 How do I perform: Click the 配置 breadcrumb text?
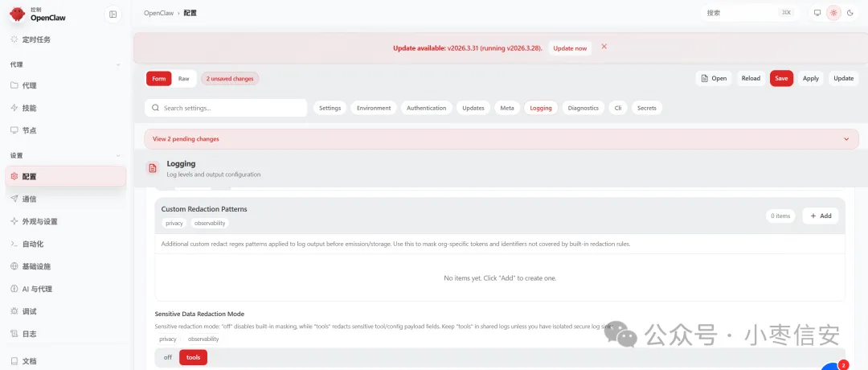190,13
